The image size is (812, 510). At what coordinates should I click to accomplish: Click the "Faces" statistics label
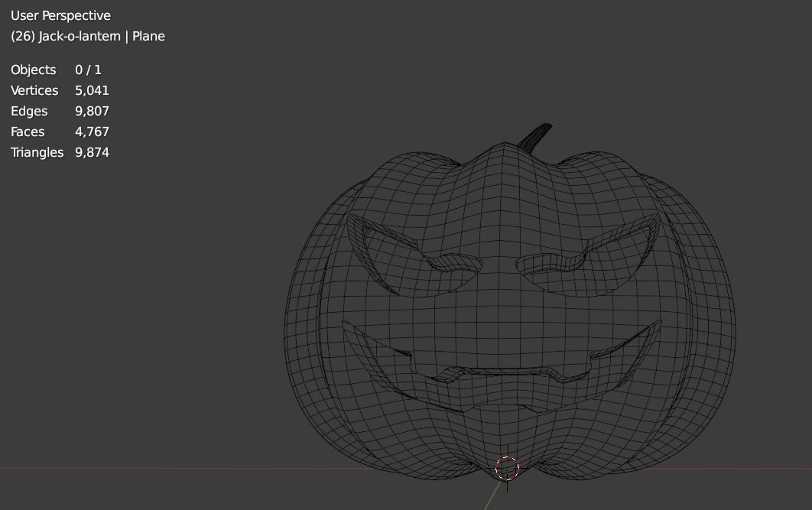[x=28, y=132]
